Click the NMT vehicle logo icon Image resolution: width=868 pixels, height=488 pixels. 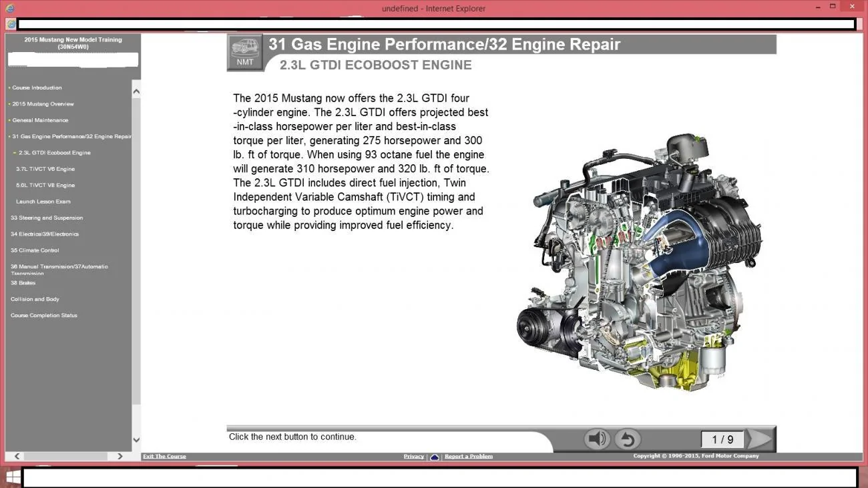245,51
